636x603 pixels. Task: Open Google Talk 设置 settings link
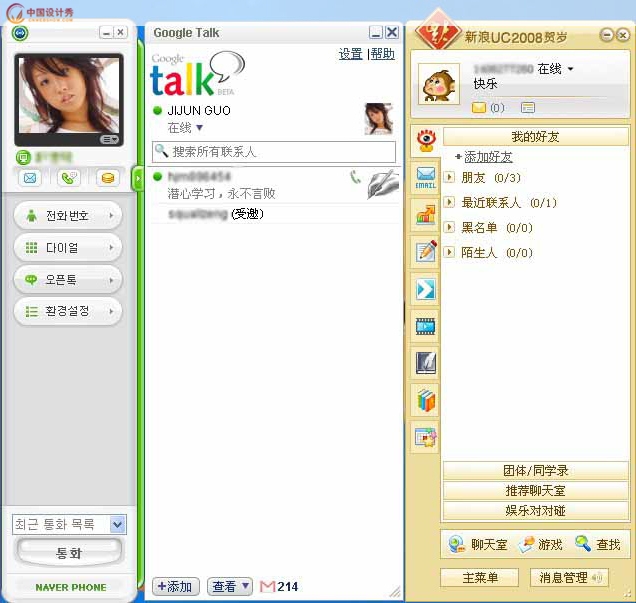click(x=350, y=54)
